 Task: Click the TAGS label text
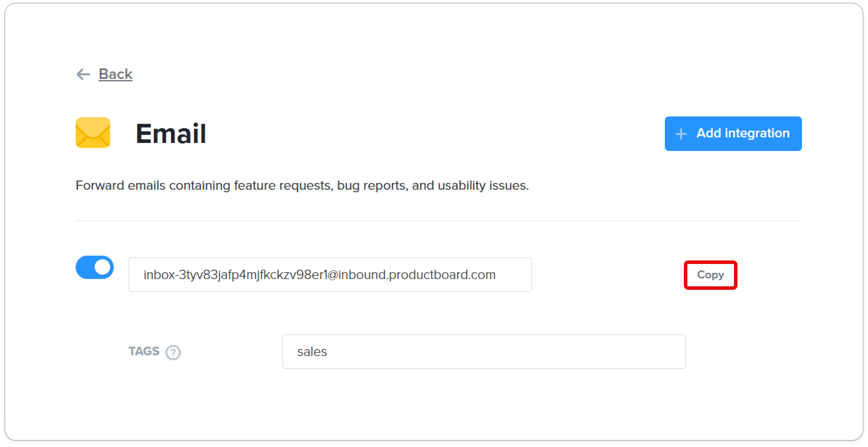click(x=144, y=351)
